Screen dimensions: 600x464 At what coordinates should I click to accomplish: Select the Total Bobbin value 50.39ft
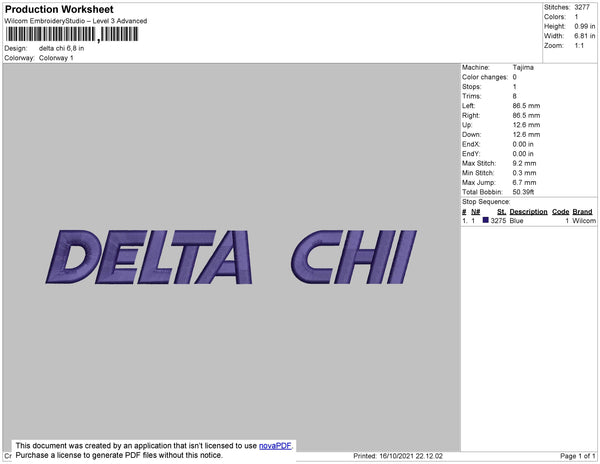(523, 192)
